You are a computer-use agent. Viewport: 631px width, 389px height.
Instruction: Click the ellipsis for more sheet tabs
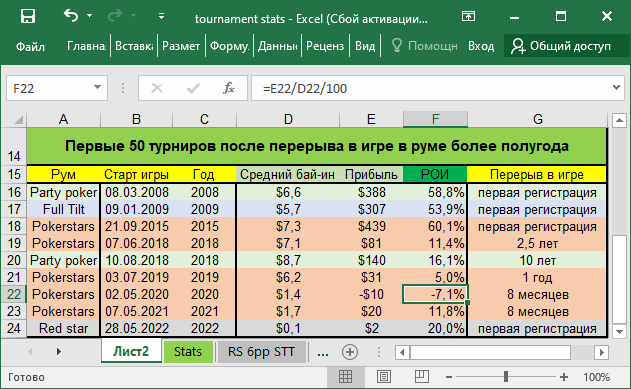(323, 353)
